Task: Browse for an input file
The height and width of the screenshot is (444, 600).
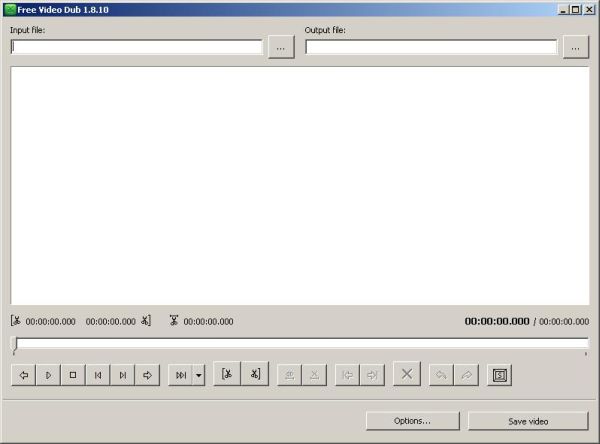Action: [281, 47]
